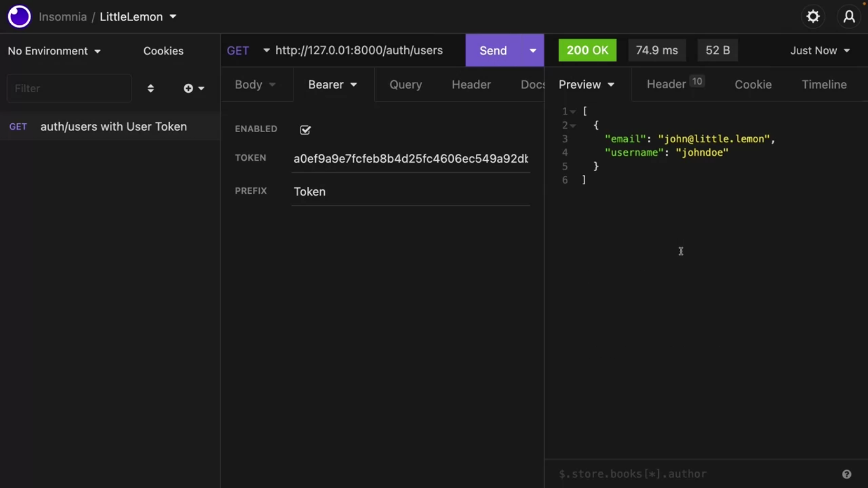868x488 pixels.
Task: Open the No Environment dropdown
Action: [x=54, y=51]
